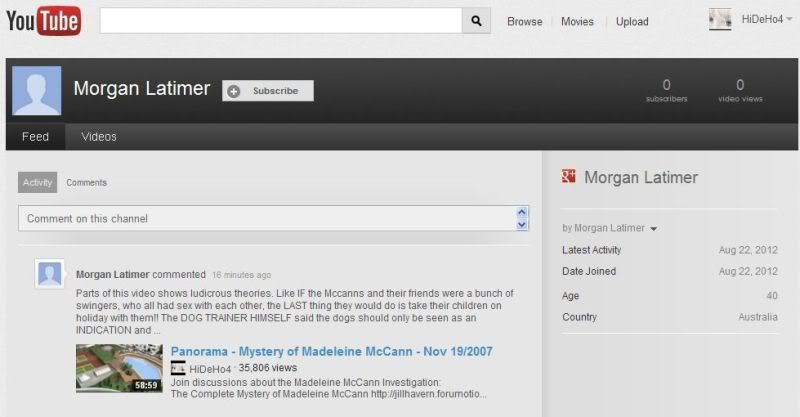Subscribe to Morgan Latimer channel
Viewport: 800px width, 417px height.
click(x=268, y=91)
